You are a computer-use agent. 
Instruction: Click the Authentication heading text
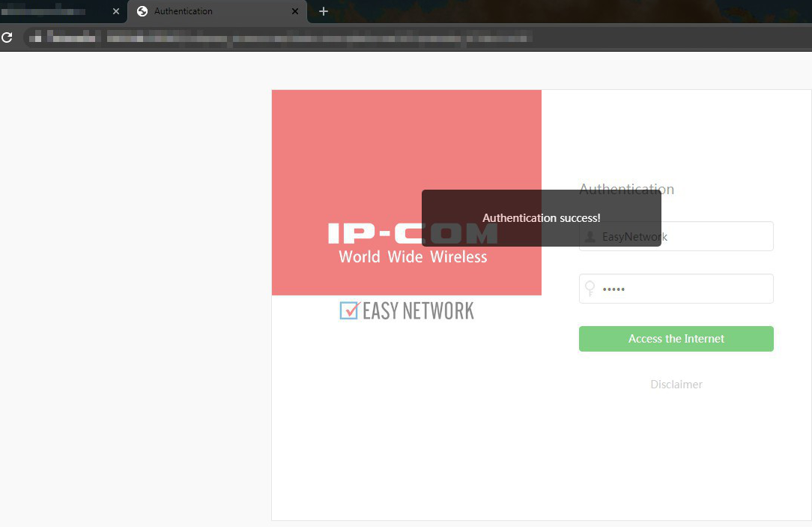coord(627,189)
